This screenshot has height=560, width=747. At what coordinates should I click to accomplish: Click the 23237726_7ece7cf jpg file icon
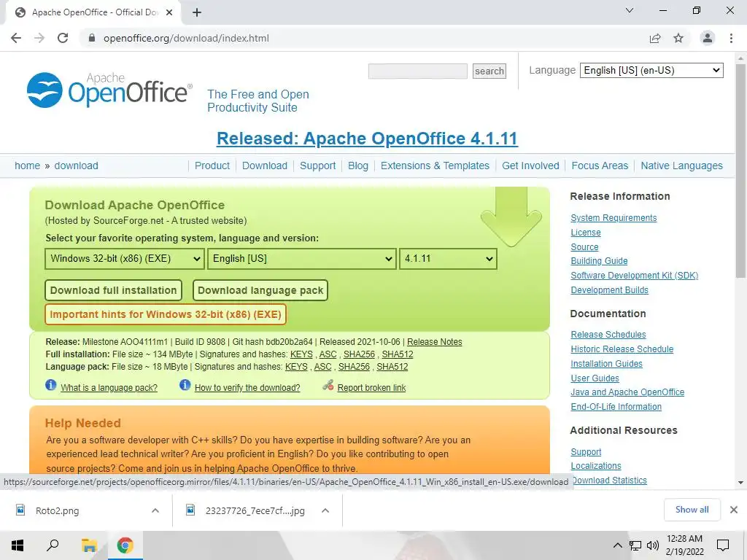[x=190, y=510]
